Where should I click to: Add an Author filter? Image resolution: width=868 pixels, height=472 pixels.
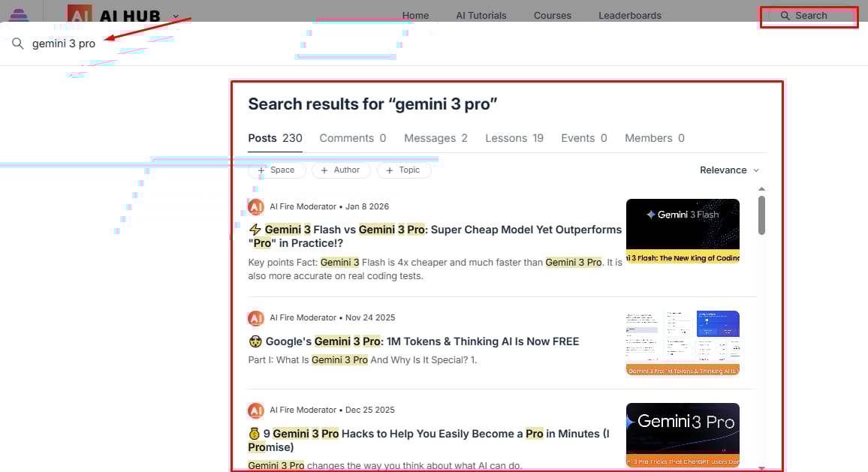(x=341, y=170)
